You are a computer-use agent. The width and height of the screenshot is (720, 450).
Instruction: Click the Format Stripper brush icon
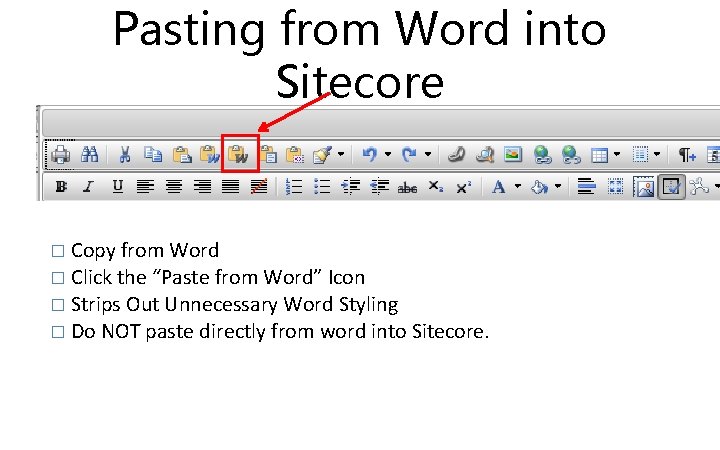pos(322,155)
